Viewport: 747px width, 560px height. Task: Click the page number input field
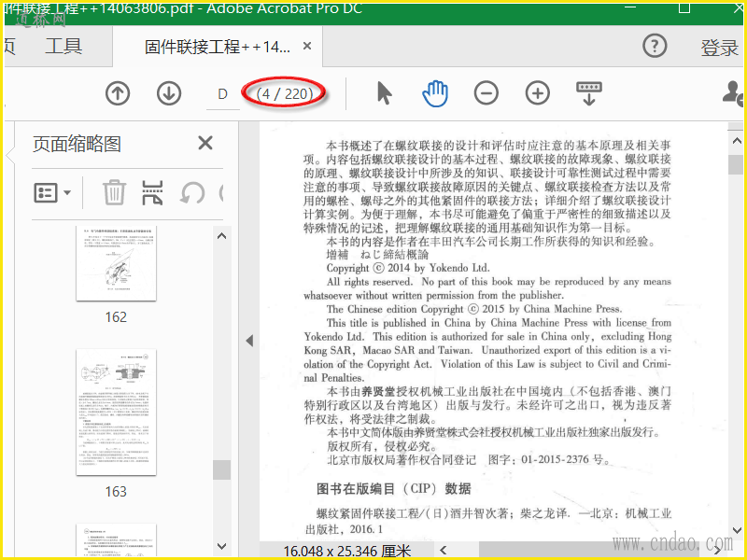223,94
